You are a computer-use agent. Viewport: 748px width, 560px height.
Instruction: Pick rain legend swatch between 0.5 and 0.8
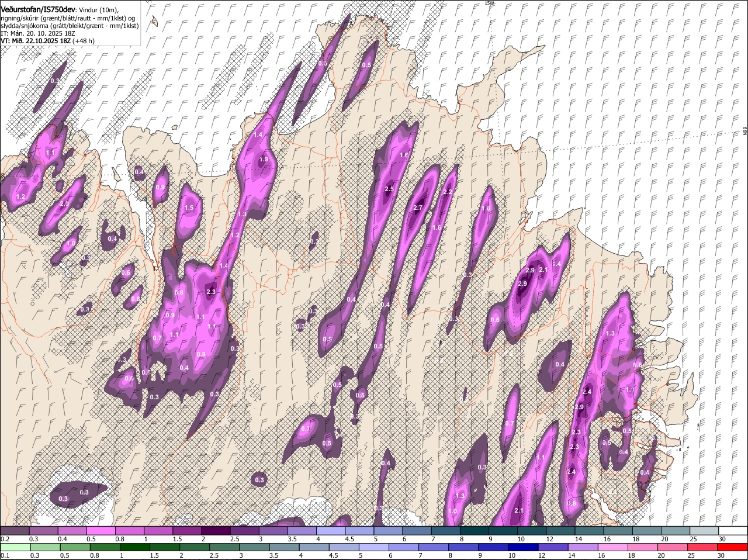click(75, 548)
